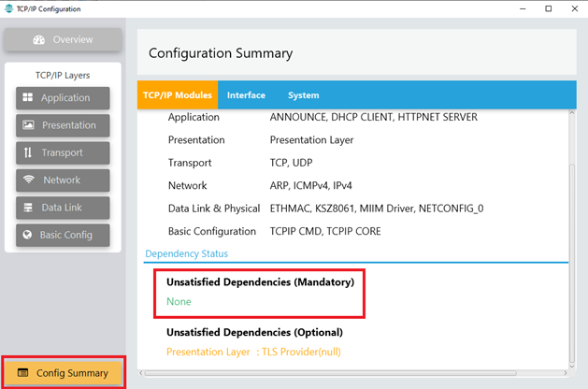The width and height of the screenshot is (588, 389).
Task: Click the vertical scrollbar up arrow
Action: 572,112
